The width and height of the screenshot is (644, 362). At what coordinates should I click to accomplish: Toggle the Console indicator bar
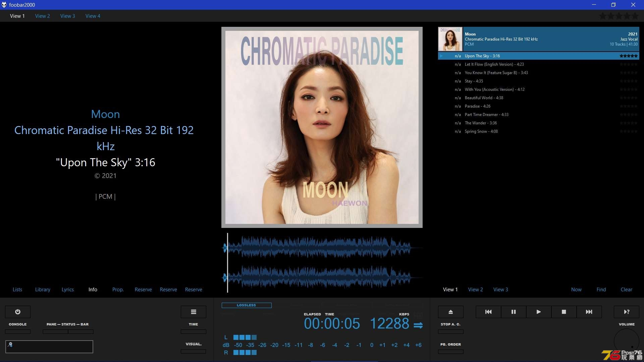pyautogui.click(x=18, y=331)
